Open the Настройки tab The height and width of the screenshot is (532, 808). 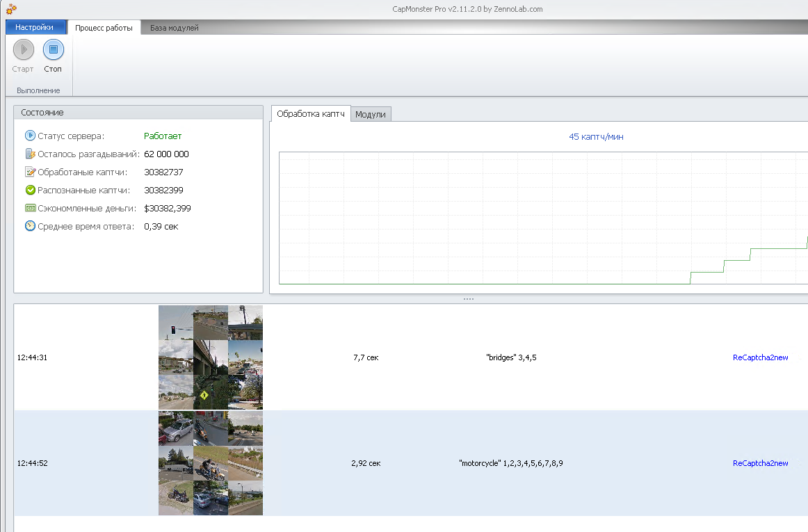(x=34, y=27)
